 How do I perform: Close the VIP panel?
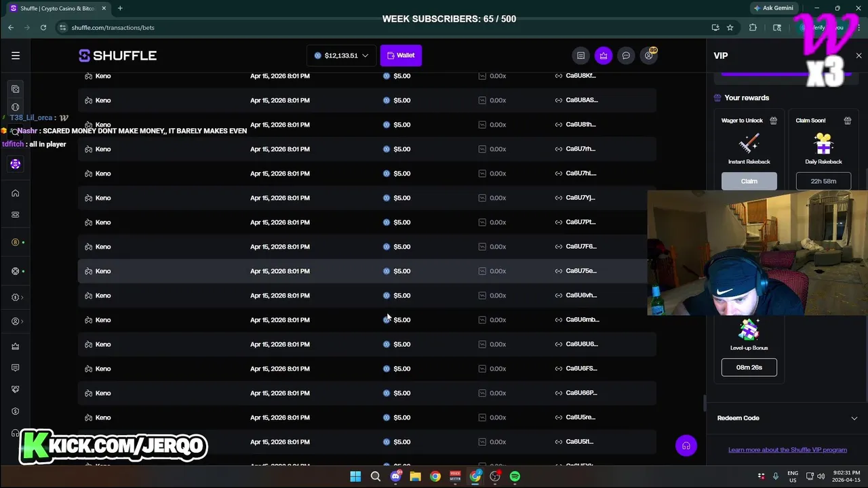(x=859, y=56)
